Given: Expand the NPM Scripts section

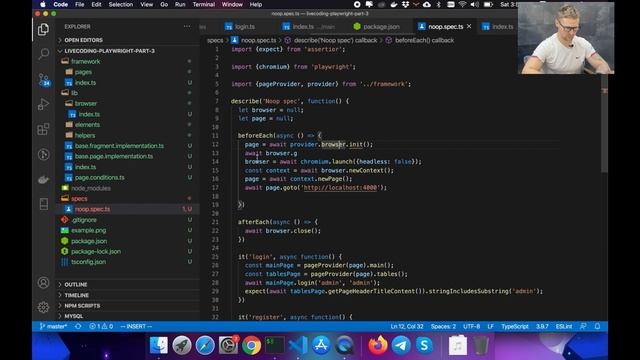Looking at the screenshot, I should tap(82, 305).
